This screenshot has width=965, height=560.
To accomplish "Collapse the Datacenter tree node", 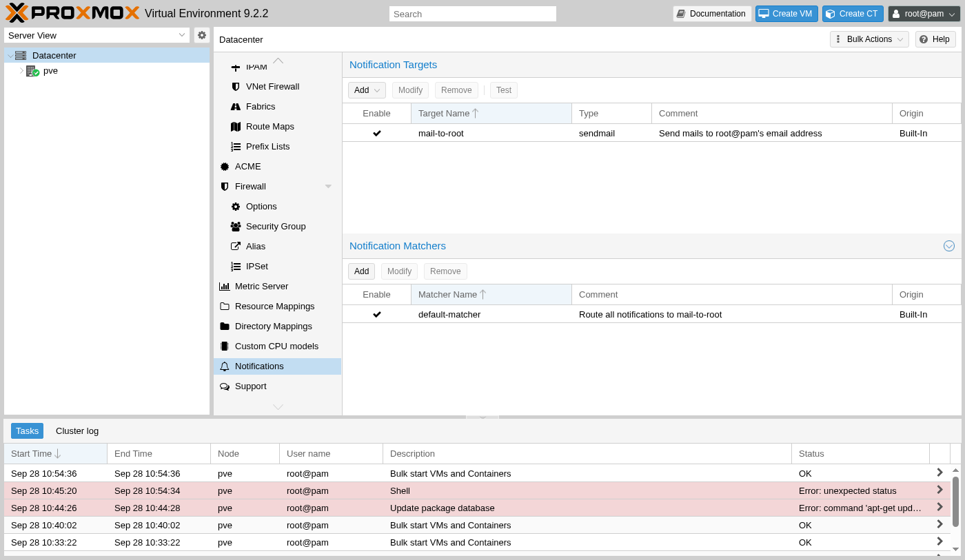I will [x=10, y=56].
